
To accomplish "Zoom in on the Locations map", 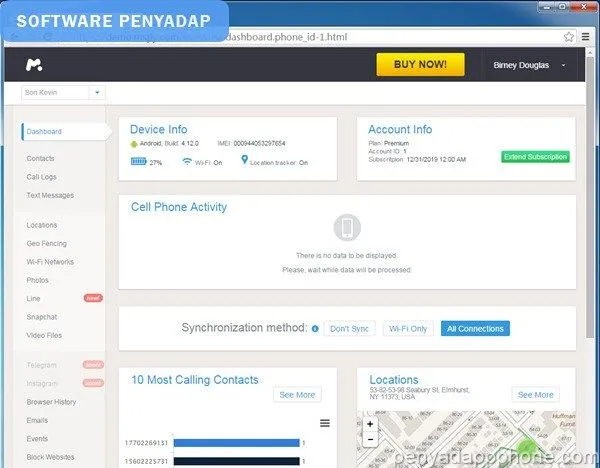I will point(370,424).
